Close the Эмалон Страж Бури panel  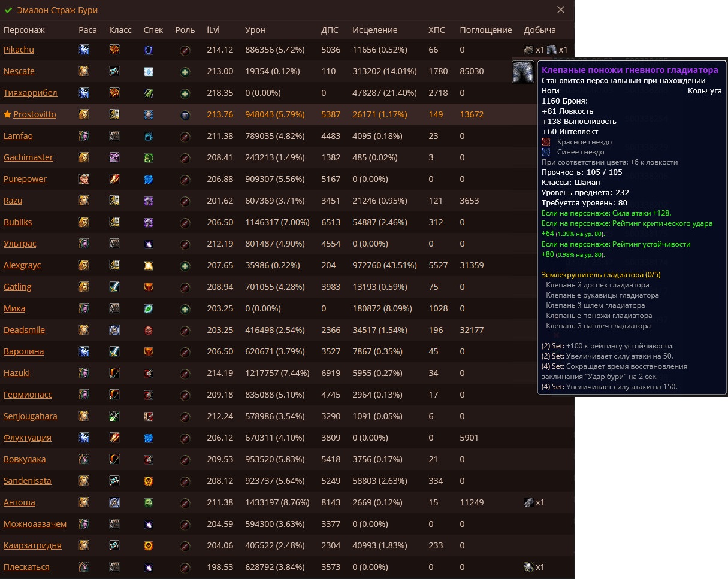point(561,10)
